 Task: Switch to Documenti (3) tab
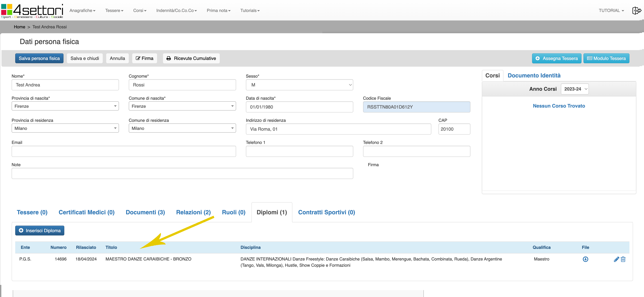point(145,212)
